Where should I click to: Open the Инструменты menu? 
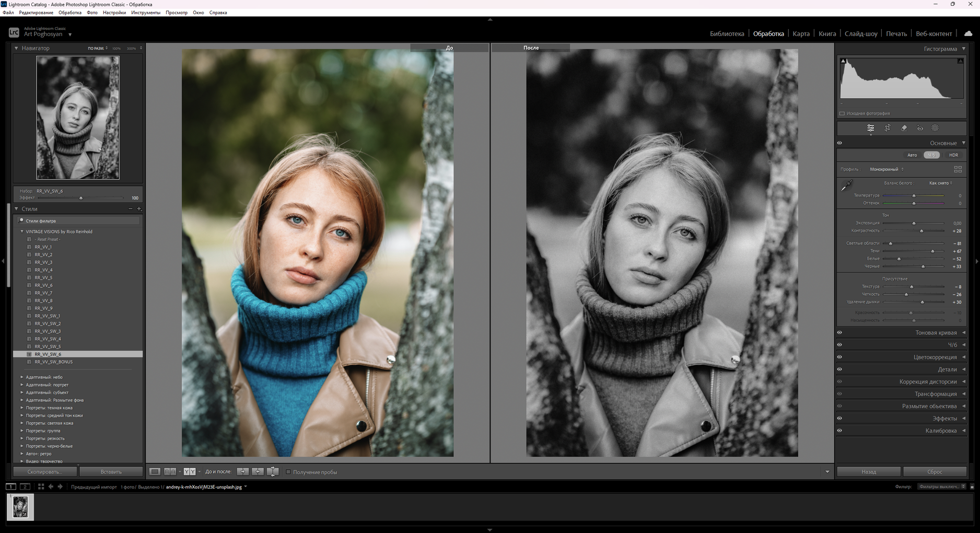tap(145, 13)
